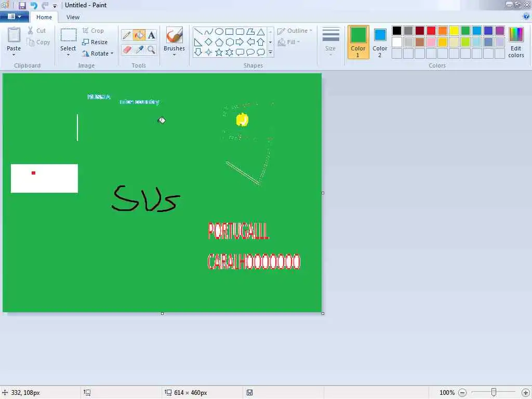Choose the Oval callout shape

[250, 52]
